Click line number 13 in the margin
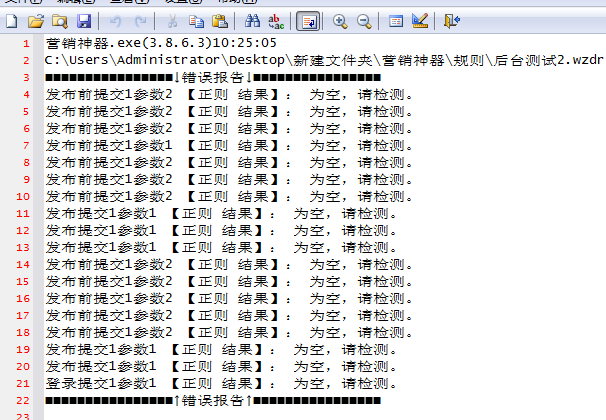 (x=23, y=247)
